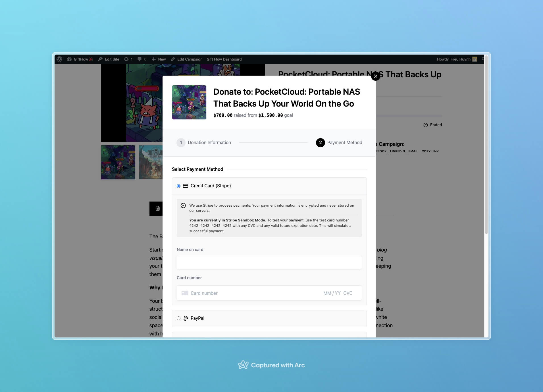Select the PayPal radio button
Screen dimensions: 543x392
tap(178, 318)
